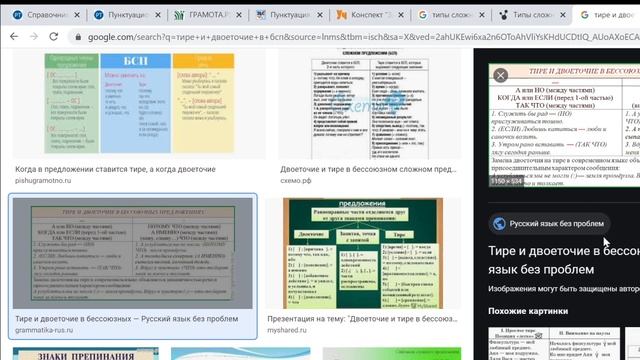Click the pishugramotno.ru source link
This screenshot has height=360, width=640.
[x=43, y=180]
